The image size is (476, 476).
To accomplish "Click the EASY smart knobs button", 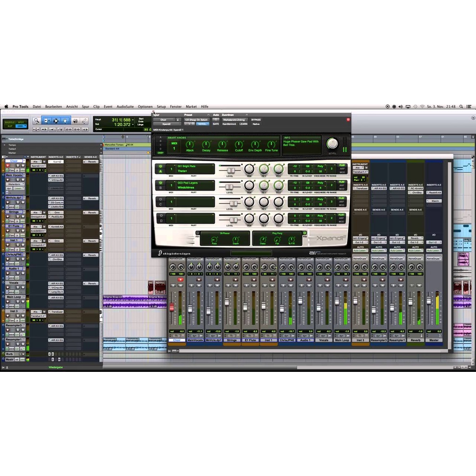I will click(x=160, y=152).
